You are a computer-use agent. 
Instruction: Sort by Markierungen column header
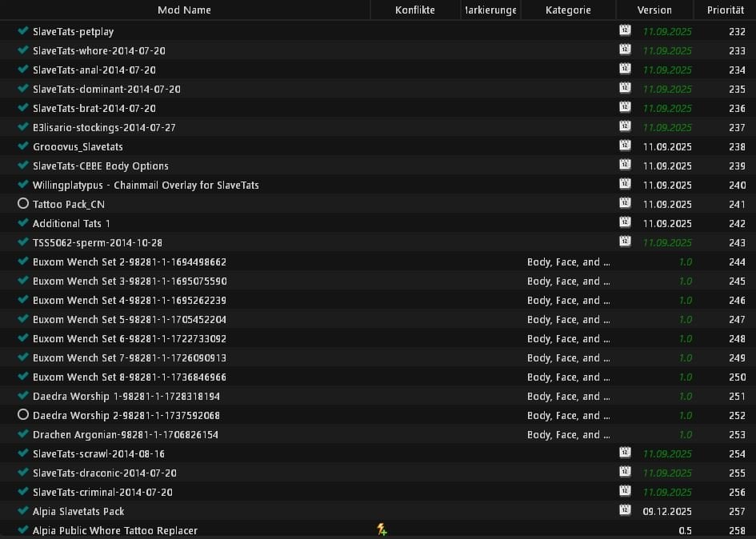(x=491, y=10)
